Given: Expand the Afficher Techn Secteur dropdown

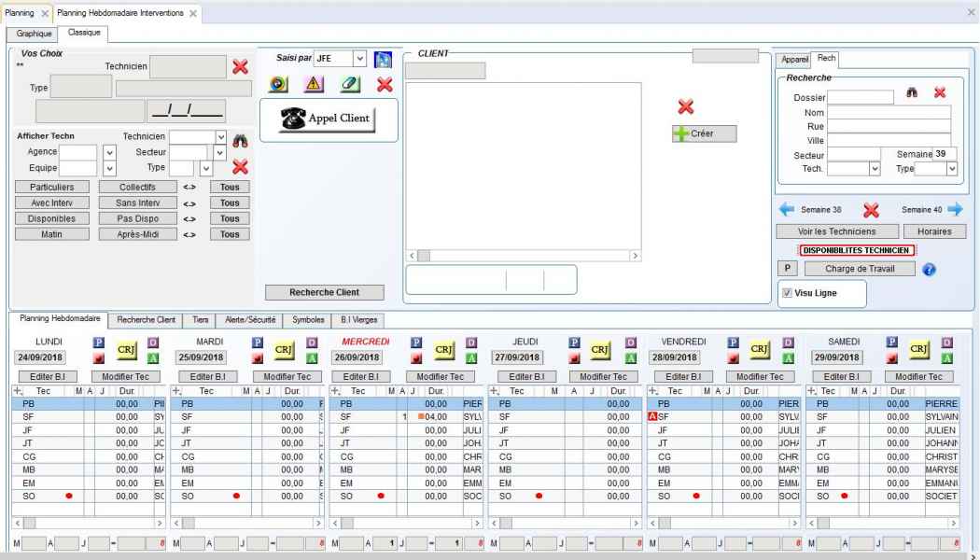Looking at the screenshot, I should 219,152.
